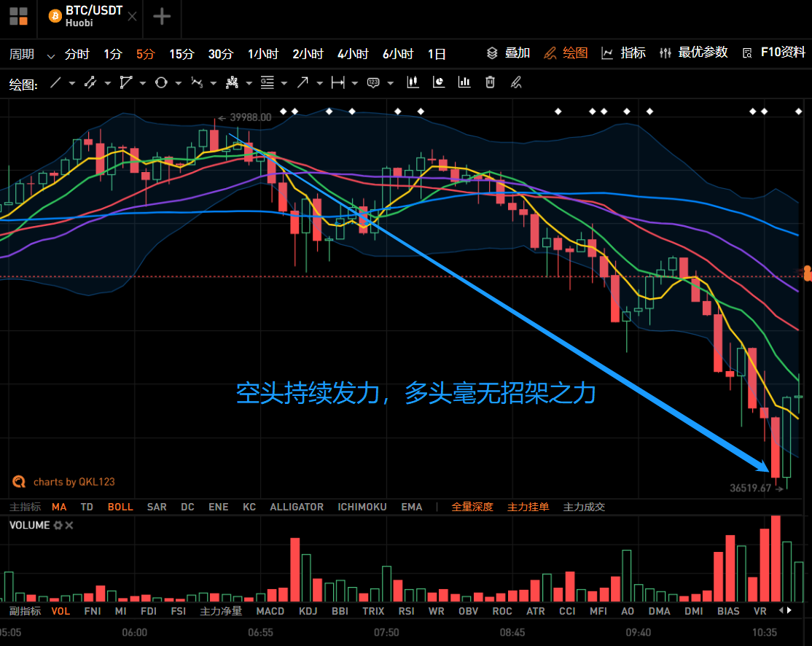Pick the circle drawing tool
This screenshot has height=646, width=812.
[162, 82]
